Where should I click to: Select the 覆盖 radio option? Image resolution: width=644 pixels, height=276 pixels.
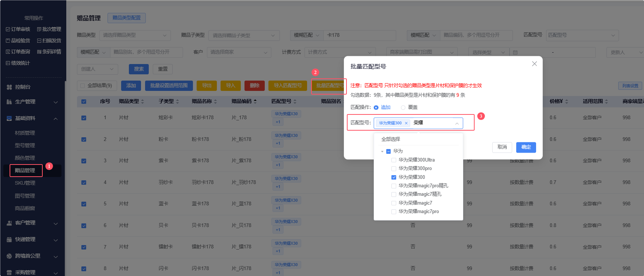(x=403, y=107)
